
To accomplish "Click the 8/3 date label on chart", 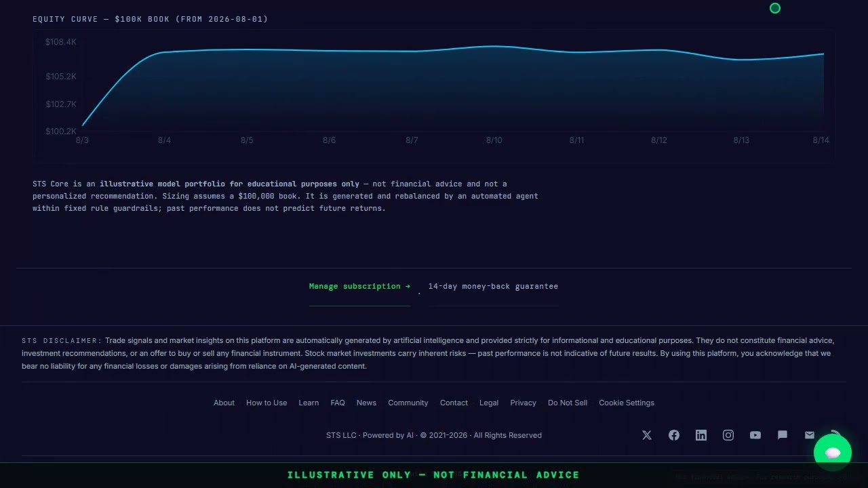I will tap(82, 140).
